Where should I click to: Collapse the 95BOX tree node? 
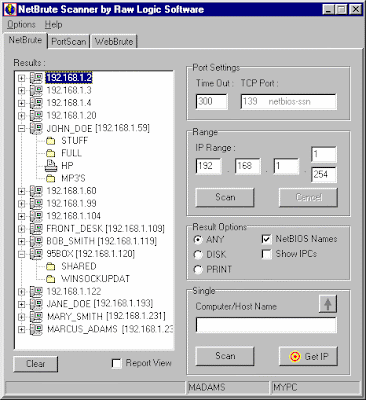point(22,254)
